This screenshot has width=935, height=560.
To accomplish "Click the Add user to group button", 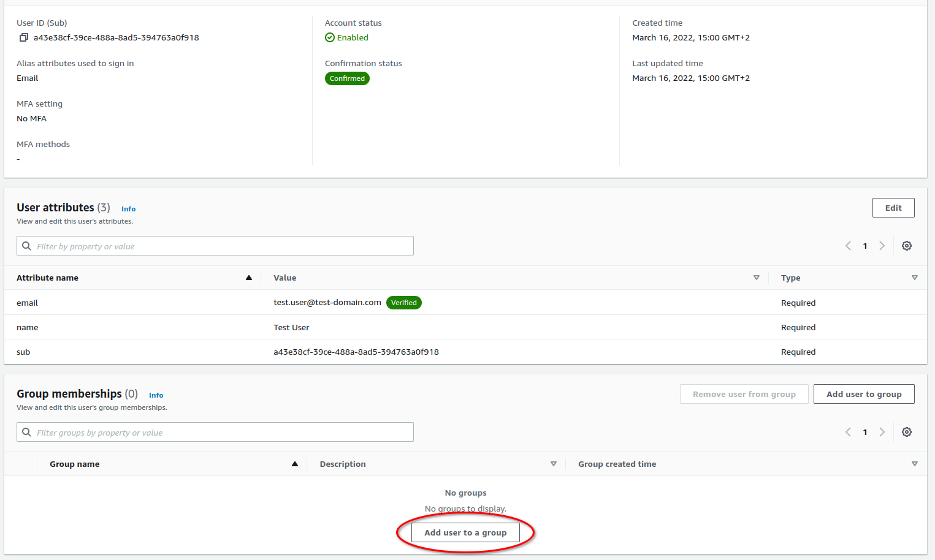I will [864, 394].
